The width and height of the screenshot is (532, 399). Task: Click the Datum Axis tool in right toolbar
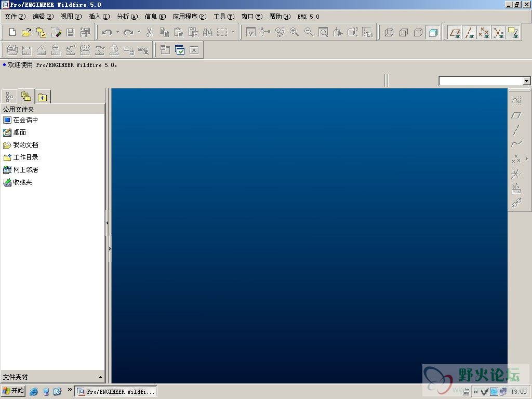coord(516,129)
